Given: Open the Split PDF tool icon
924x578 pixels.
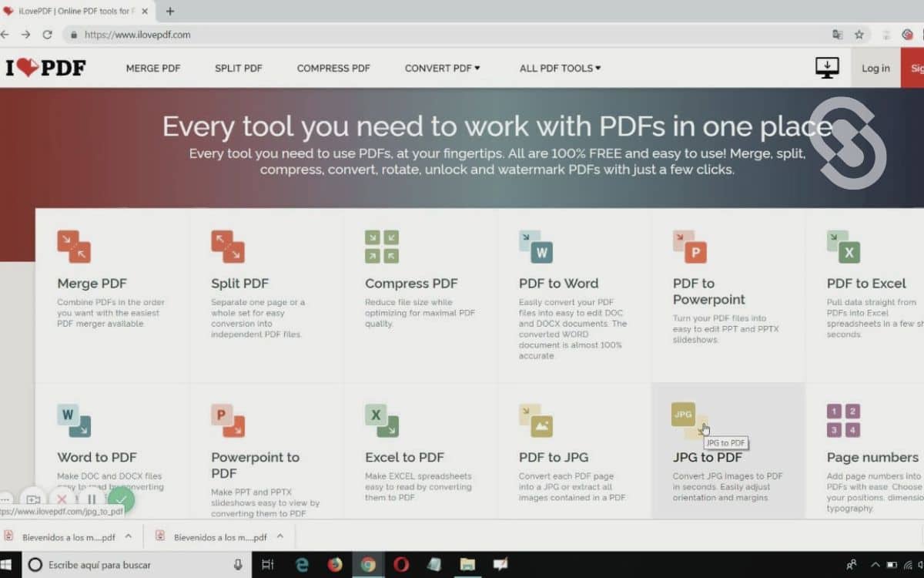Looking at the screenshot, I should click(228, 247).
